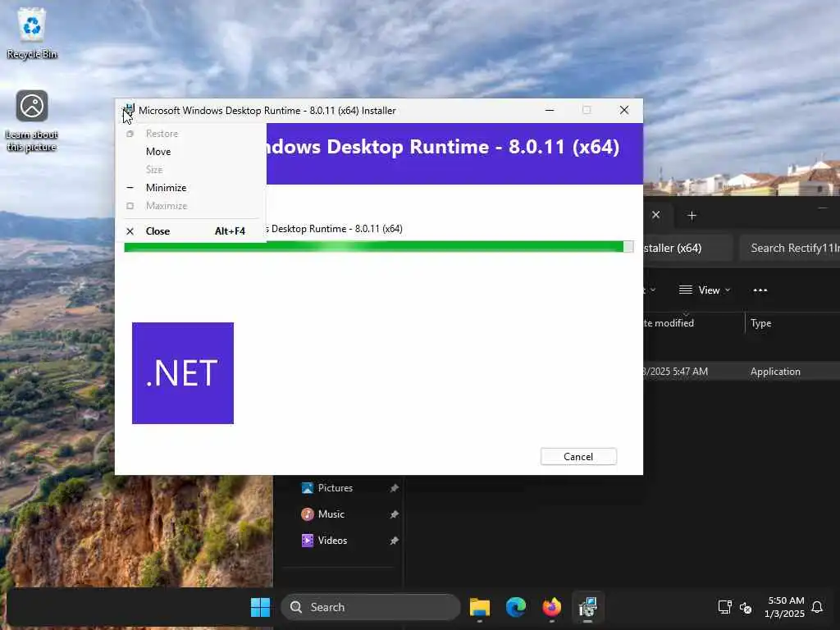Launch Microsoft Edge from the taskbar

pos(516,607)
